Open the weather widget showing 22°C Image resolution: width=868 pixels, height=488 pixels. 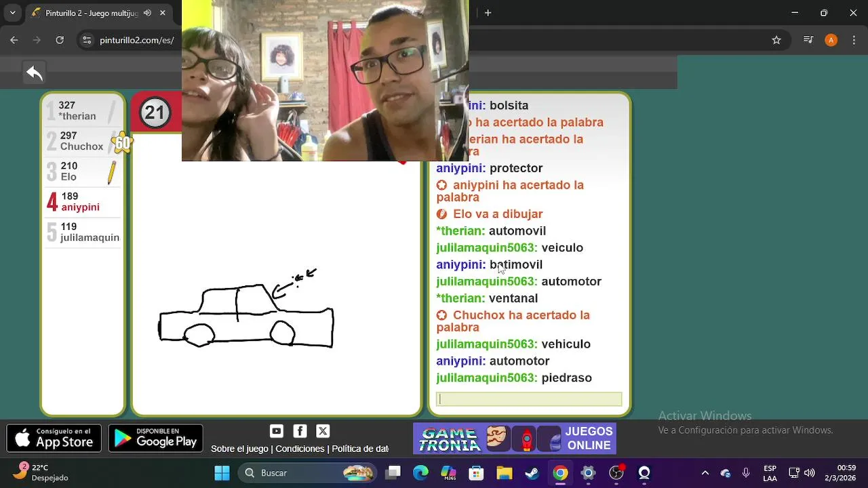[42, 472]
